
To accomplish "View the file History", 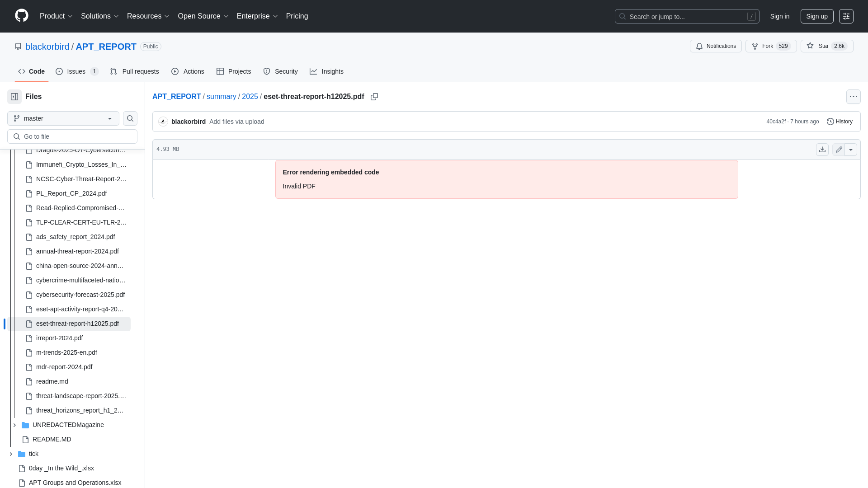I will [840, 122].
